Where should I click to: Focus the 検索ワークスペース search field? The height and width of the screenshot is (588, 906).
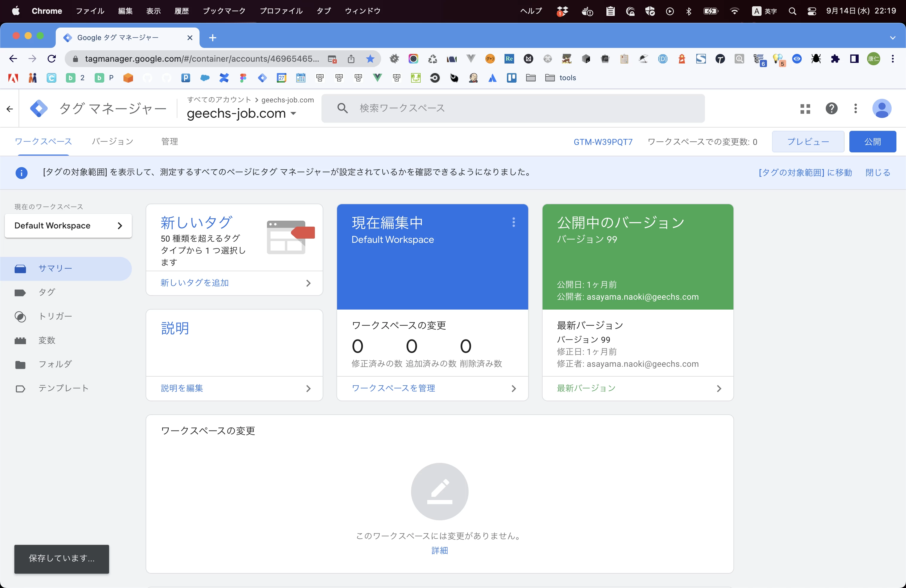coord(513,108)
